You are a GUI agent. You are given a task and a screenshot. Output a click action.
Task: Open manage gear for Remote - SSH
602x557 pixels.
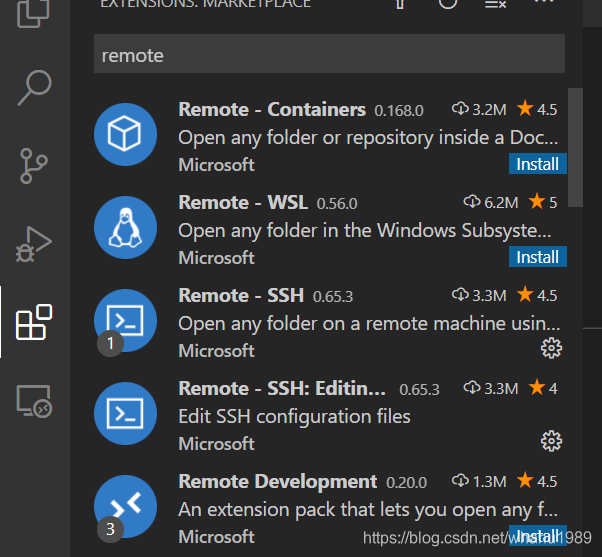click(551, 348)
